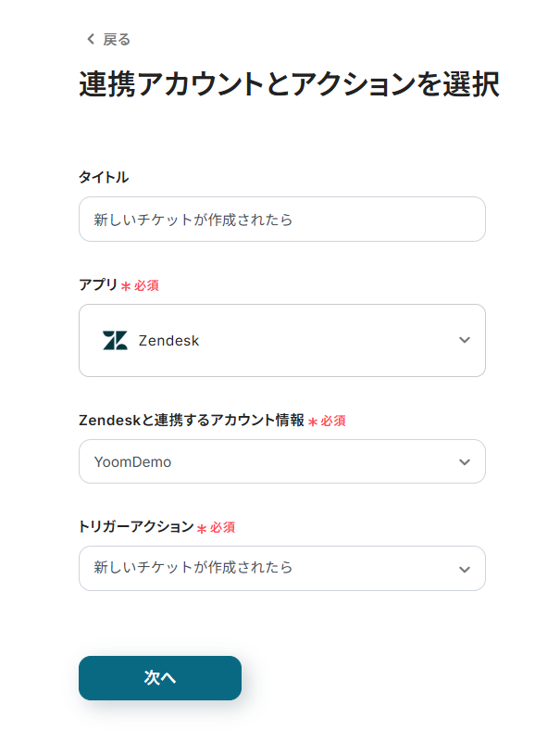Click the タイトル field label

[104, 177]
